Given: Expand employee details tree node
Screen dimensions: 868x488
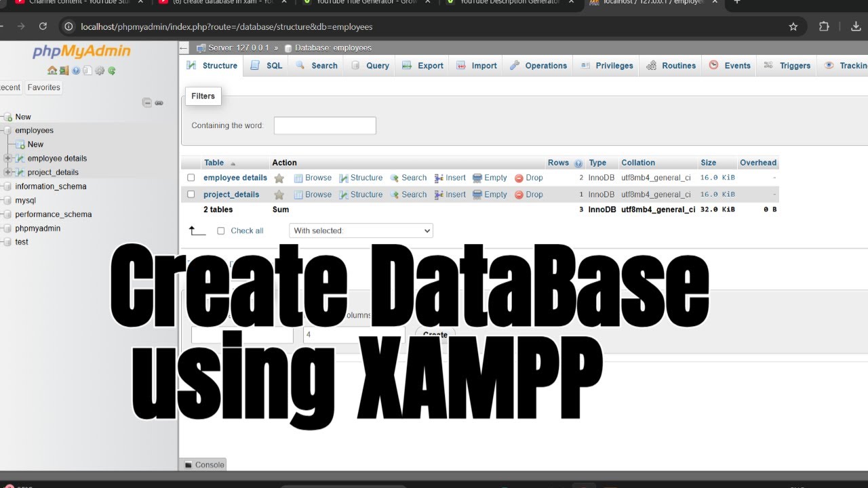Looking at the screenshot, I should point(8,159).
